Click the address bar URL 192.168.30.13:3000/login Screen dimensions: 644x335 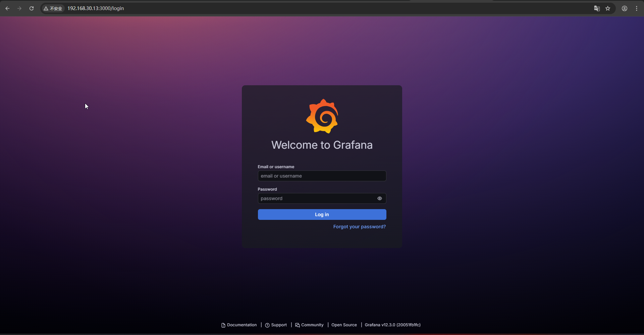(96, 8)
